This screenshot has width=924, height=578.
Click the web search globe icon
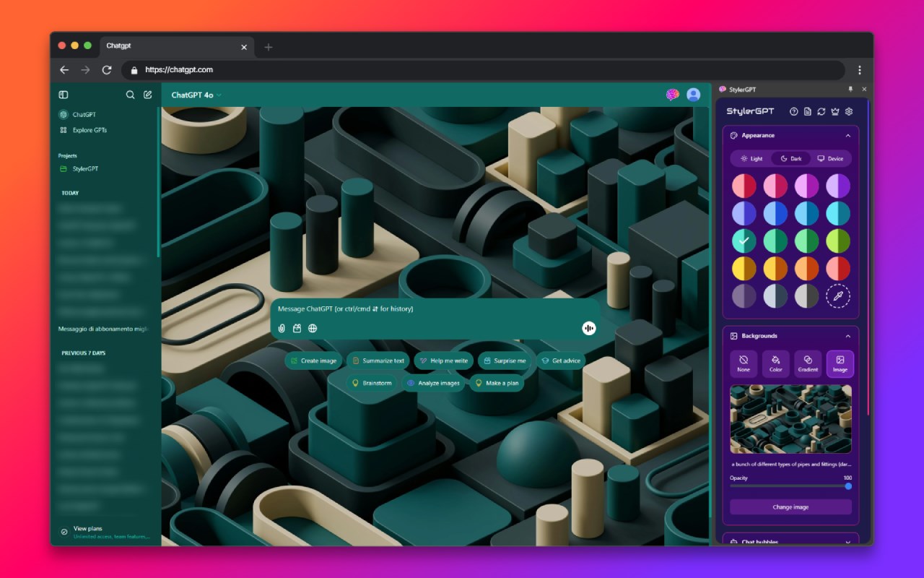point(313,328)
